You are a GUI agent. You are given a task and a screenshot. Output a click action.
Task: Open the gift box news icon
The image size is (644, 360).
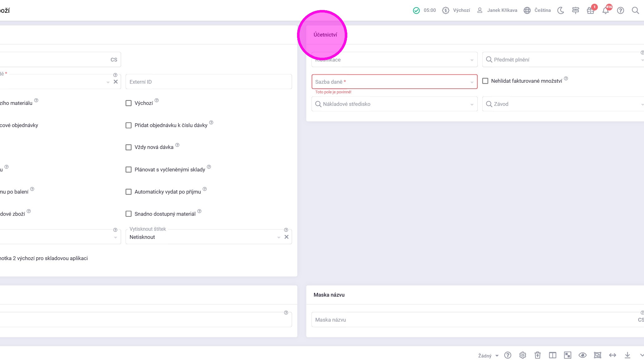coord(590,10)
